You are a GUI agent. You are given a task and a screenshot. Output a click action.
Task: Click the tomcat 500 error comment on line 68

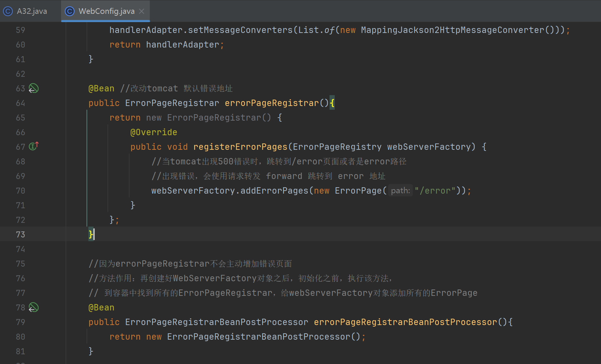pyautogui.click(x=279, y=161)
